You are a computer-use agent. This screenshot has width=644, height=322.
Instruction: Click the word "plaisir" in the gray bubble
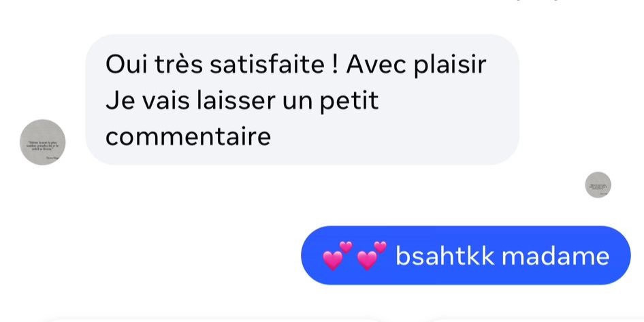coord(450,65)
